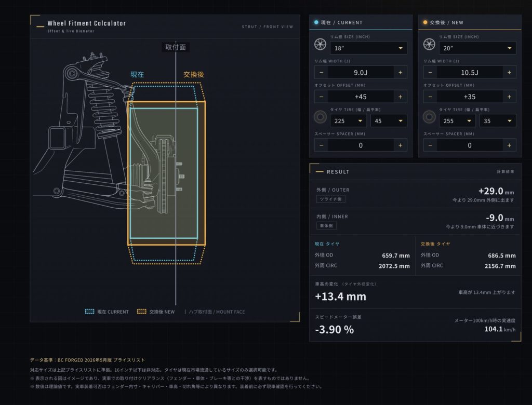532x405 pixels.
Task: Click the outer result +29.0 mm
Action: click(x=496, y=191)
